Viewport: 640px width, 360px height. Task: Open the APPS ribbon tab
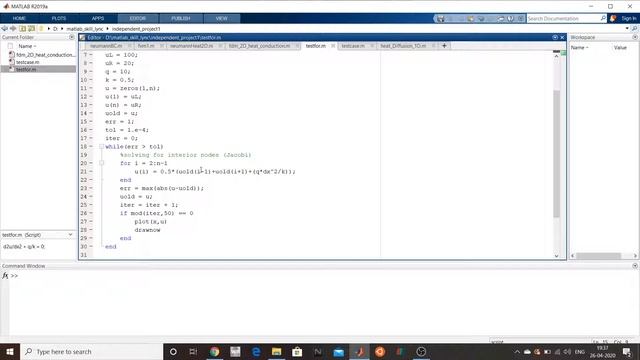click(x=98, y=18)
